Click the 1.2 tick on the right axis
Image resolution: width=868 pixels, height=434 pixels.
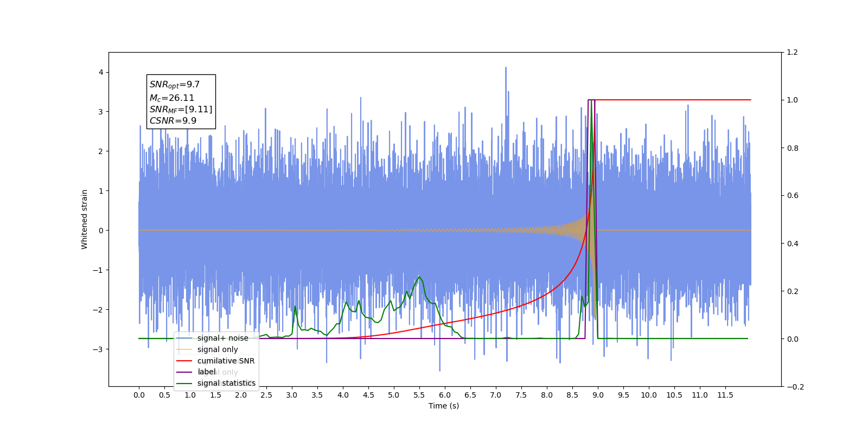click(792, 53)
